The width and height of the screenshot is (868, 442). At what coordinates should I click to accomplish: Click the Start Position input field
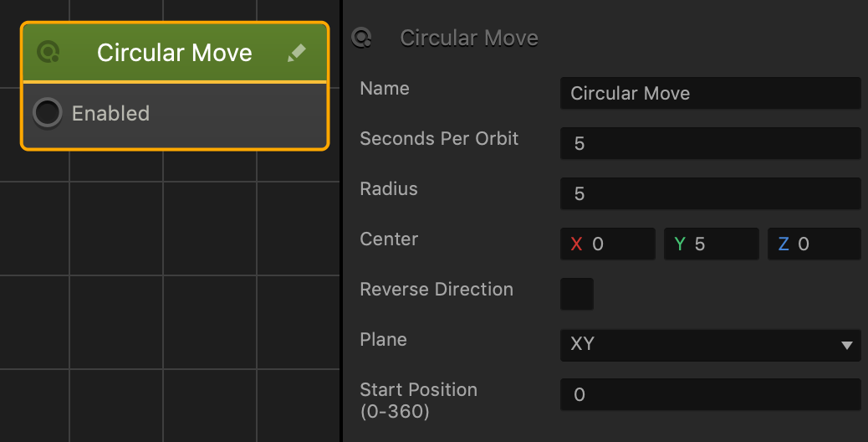pyautogui.click(x=710, y=394)
